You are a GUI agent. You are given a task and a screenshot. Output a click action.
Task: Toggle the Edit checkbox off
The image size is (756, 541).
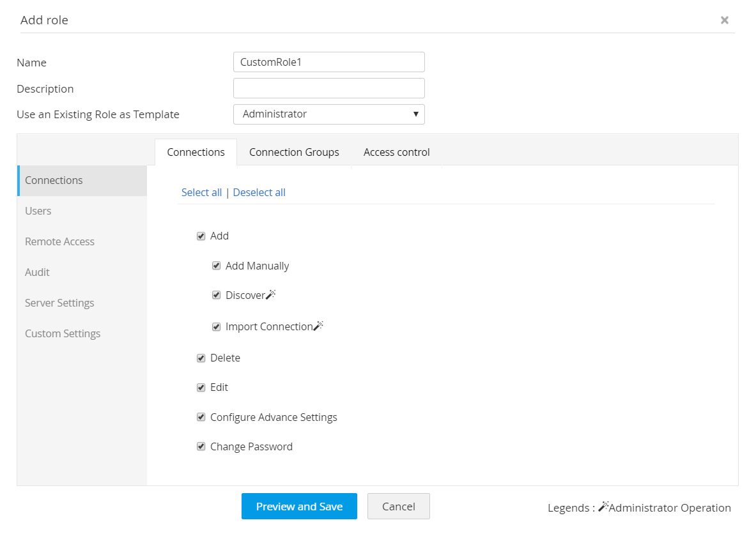[201, 387]
